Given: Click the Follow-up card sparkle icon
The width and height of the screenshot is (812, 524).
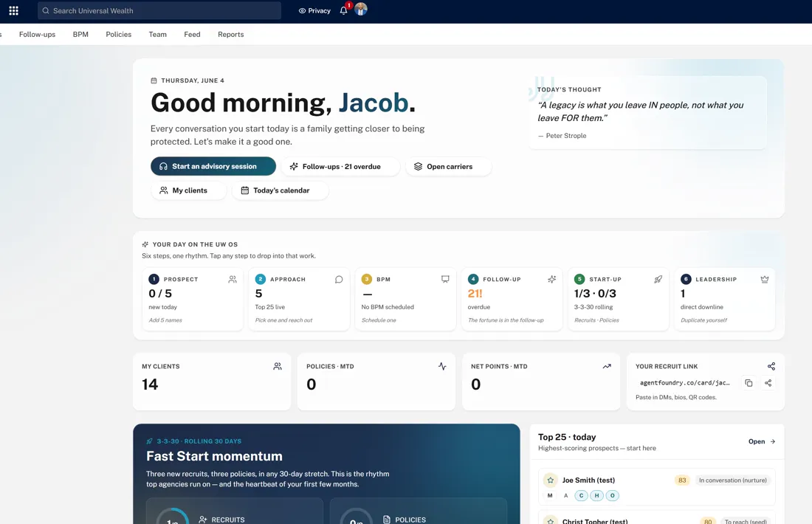Looking at the screenshot, I should tap(552, 279).
